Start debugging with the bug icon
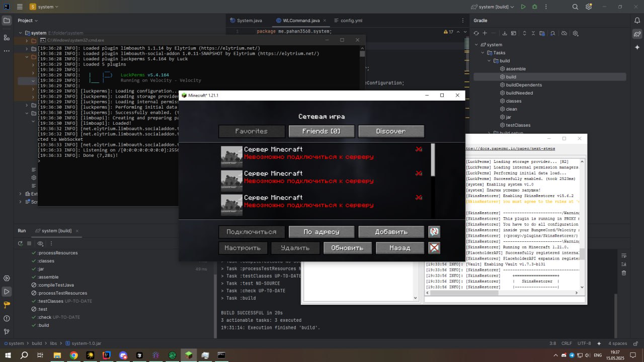 [x=535, y=7]
